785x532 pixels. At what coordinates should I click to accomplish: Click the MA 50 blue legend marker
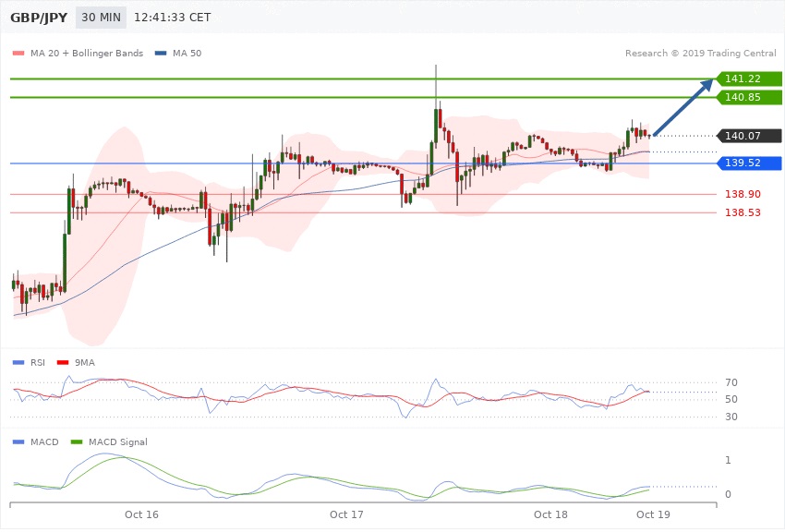click(x=162, y=54)
